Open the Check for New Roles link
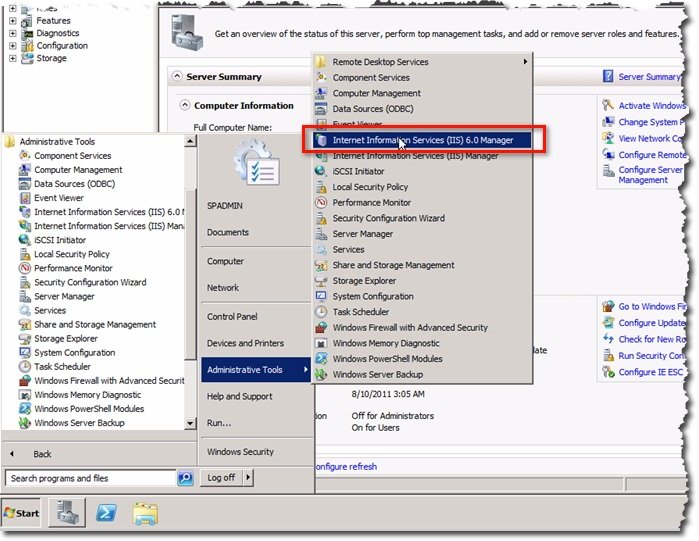Viewport: 699px width, 541px height. tap(651, 339)
